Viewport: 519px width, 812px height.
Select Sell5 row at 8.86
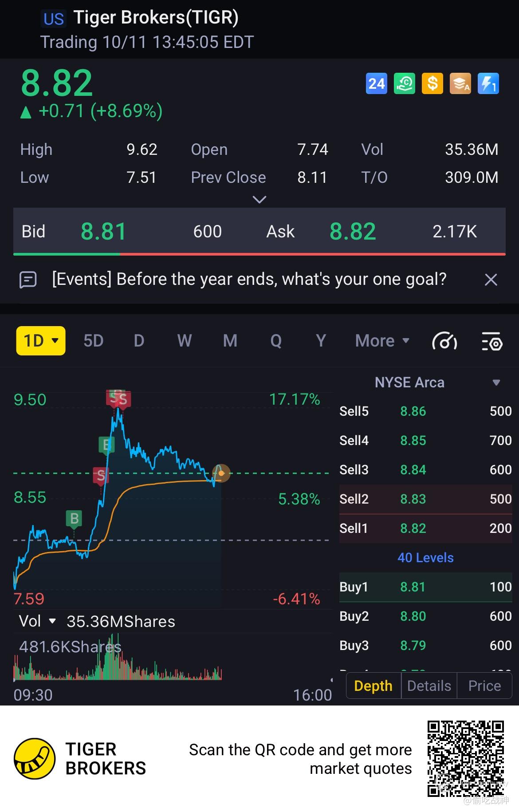[x=425, y=411]
